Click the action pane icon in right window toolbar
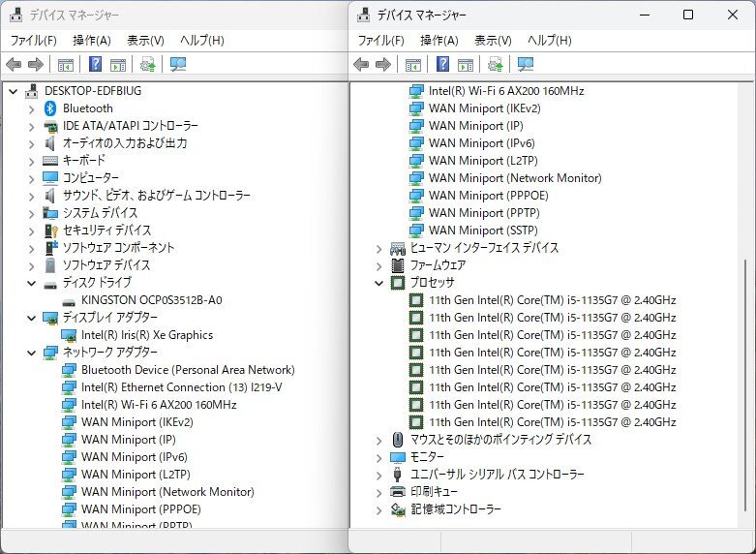This screenshot has height=554, width=756. (x=466, y=64)
